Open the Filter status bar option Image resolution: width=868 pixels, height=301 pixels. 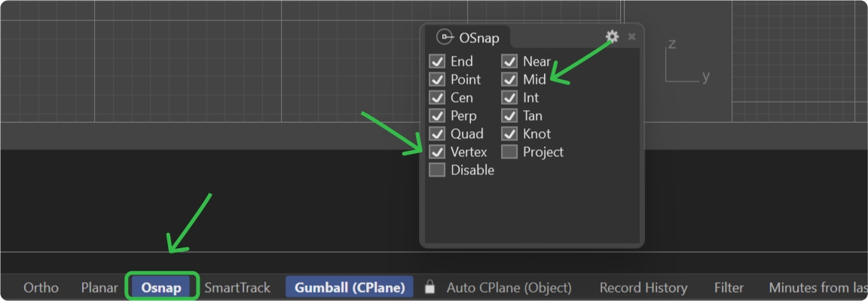pos(729,287)
